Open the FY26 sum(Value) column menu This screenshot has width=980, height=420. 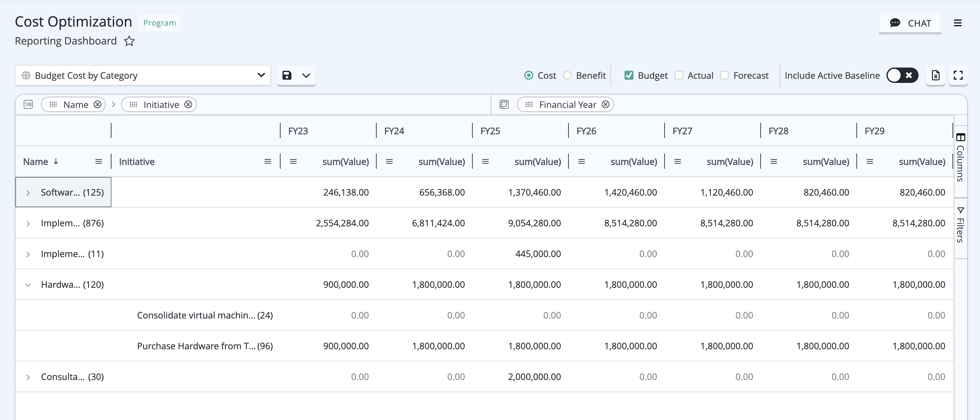[x=581, y=162]
